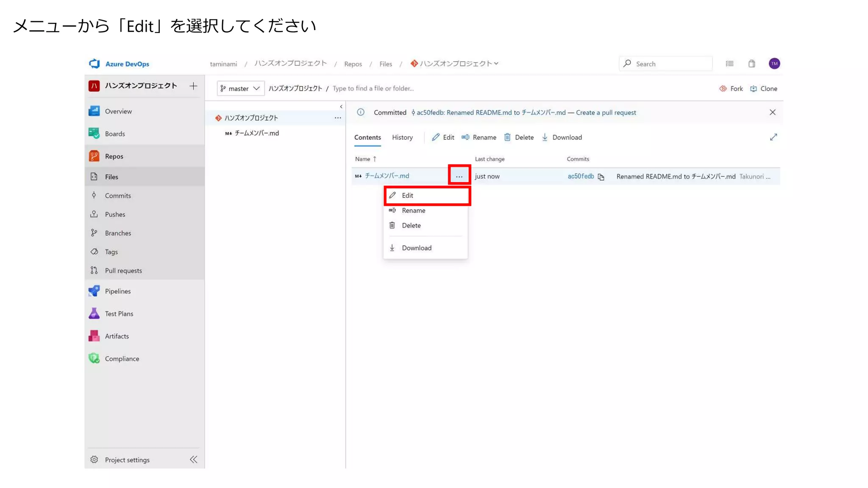Open Repos in the sidebar
Screen dimensions: 868x488
tap(145, 156)
